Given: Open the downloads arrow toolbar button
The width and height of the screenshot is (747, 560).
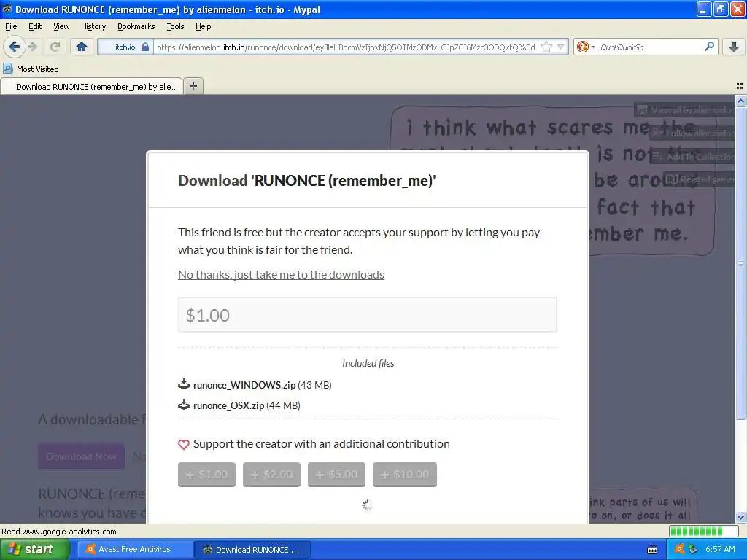Looking at the screenshot, I should 733,47.
